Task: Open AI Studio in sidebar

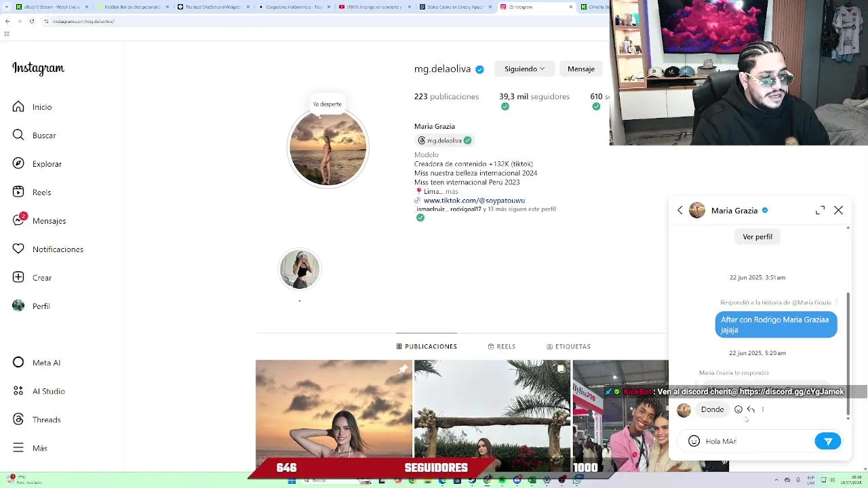Action: [39, 391]
